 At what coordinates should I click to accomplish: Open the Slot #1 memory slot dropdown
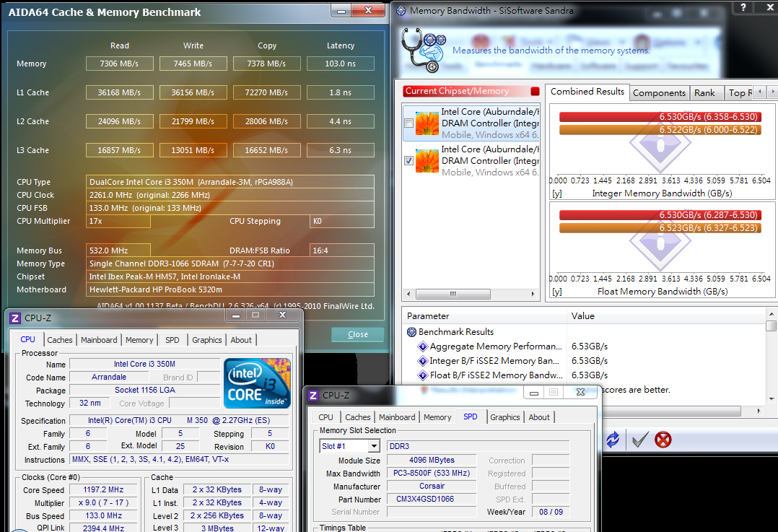(x=375, y=446)
